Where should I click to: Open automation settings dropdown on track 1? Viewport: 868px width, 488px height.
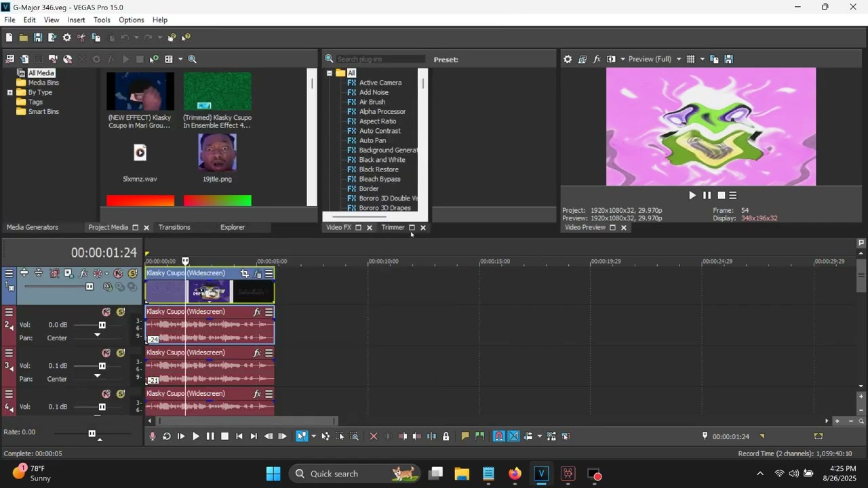click(106, 274)
